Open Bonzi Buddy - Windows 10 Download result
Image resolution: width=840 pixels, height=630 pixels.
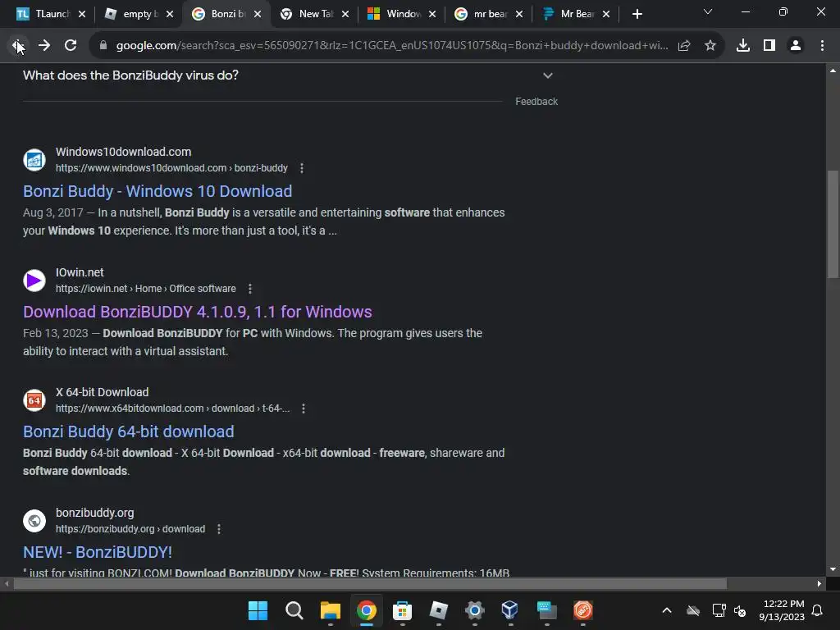157,191
